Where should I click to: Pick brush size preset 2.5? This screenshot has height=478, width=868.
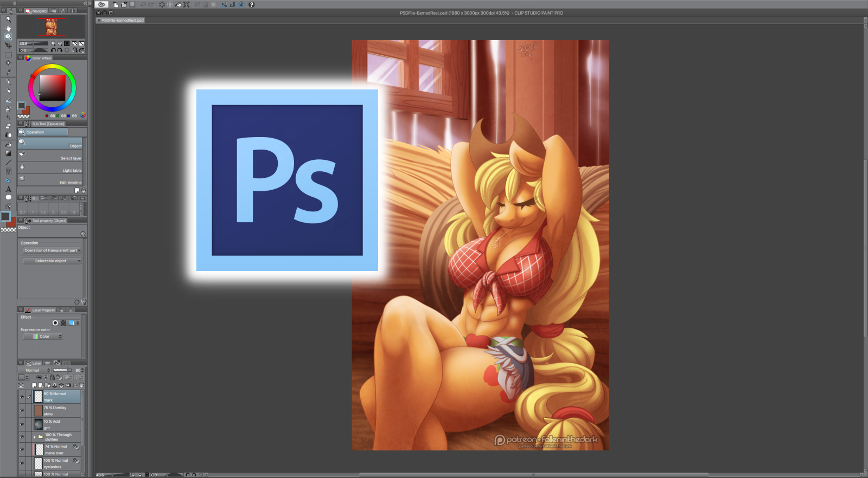pos(63,209)
